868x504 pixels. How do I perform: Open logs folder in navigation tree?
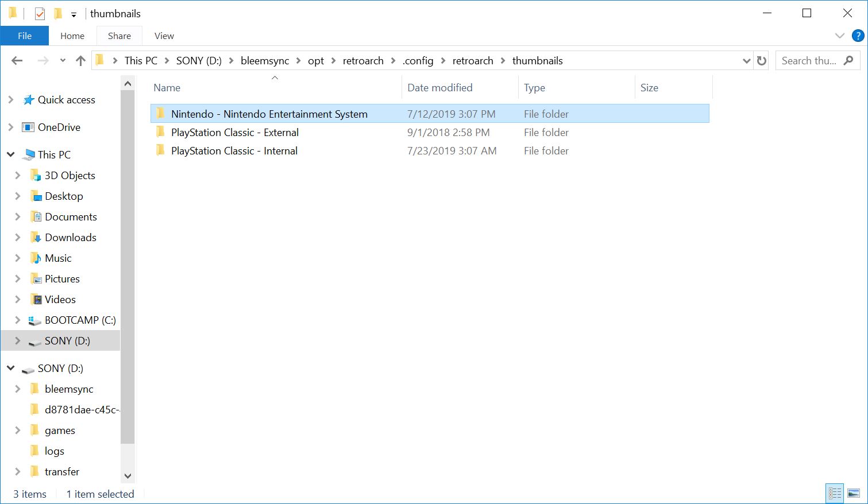coord(55,451)
